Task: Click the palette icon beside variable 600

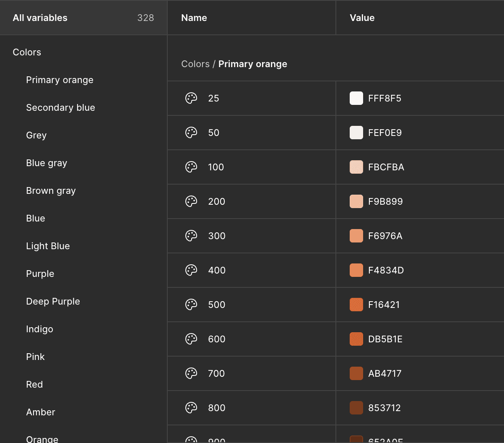Action: pyautogui.click(x=191, y=339)
